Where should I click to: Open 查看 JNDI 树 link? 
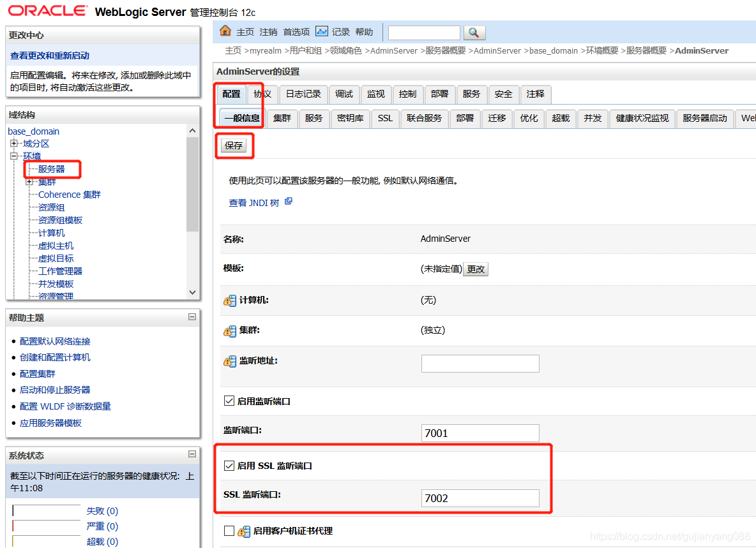tap(254, 204)
